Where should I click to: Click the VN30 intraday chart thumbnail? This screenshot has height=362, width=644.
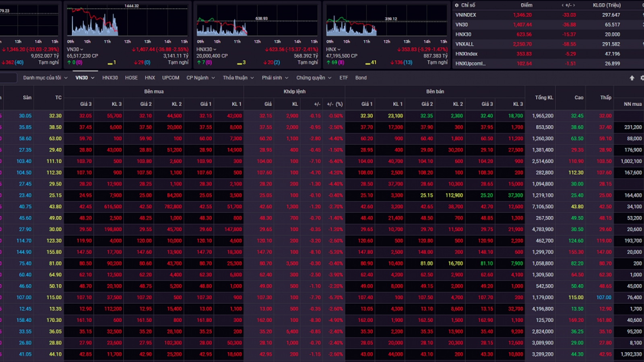click(x=127, y=21)
